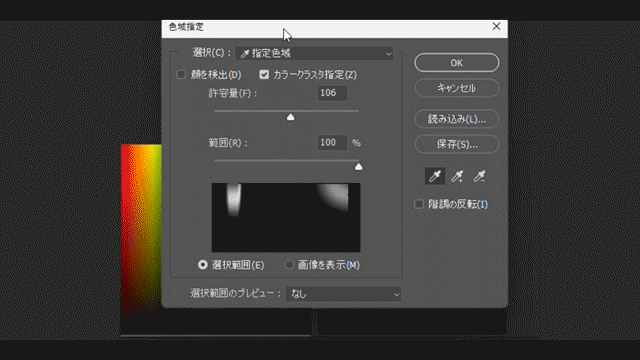Toggle 階調の反転 checkbox
640x360 pixels.
(x=419, y=204)
